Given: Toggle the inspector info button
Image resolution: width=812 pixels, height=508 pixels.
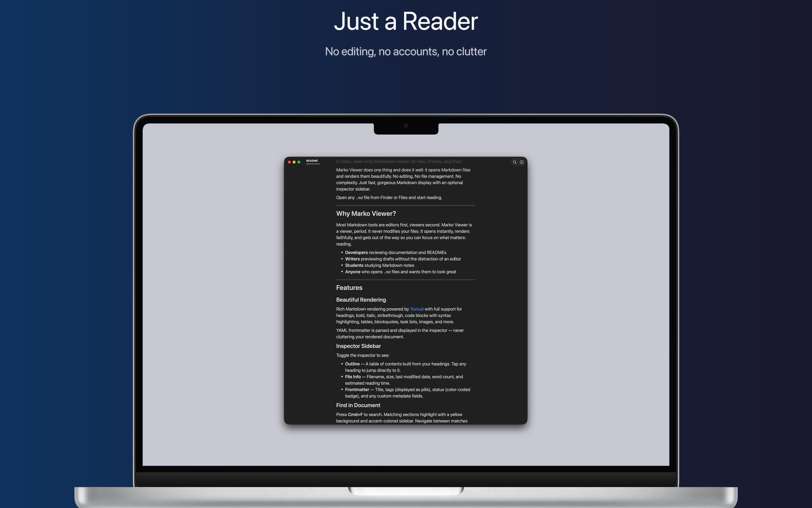Looking at the screenshot, I should [522, 162].
